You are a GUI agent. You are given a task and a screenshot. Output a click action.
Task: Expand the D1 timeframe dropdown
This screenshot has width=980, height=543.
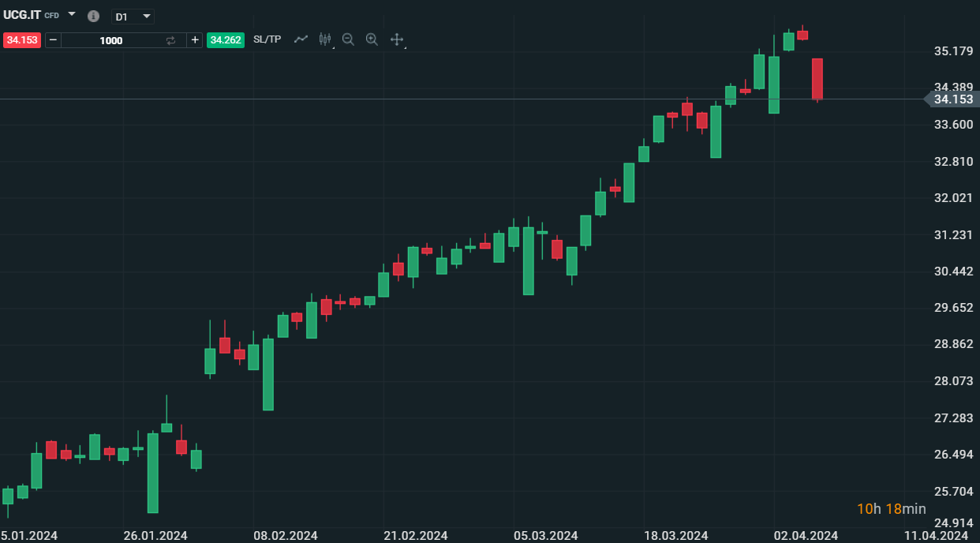[x=147, y=17]
